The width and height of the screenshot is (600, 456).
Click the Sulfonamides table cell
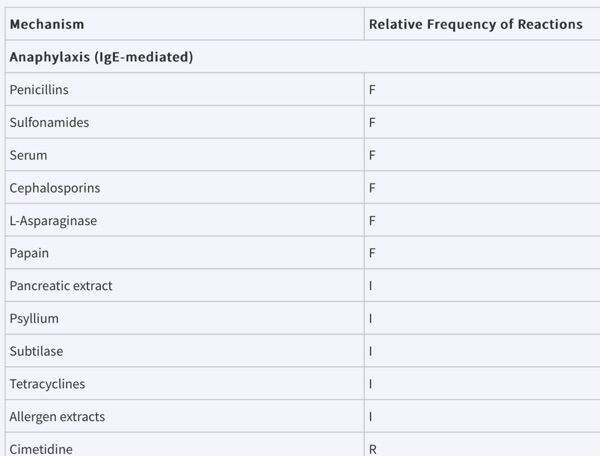45,122
